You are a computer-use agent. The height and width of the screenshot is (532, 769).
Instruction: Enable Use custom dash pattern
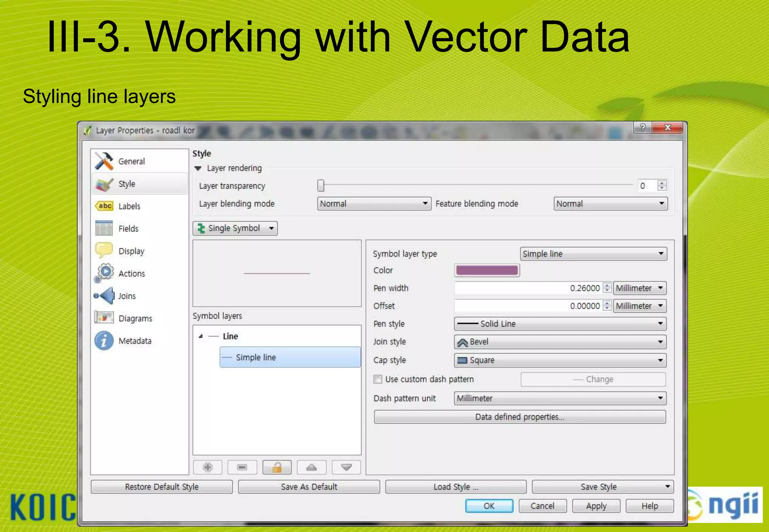coord(378,379)
